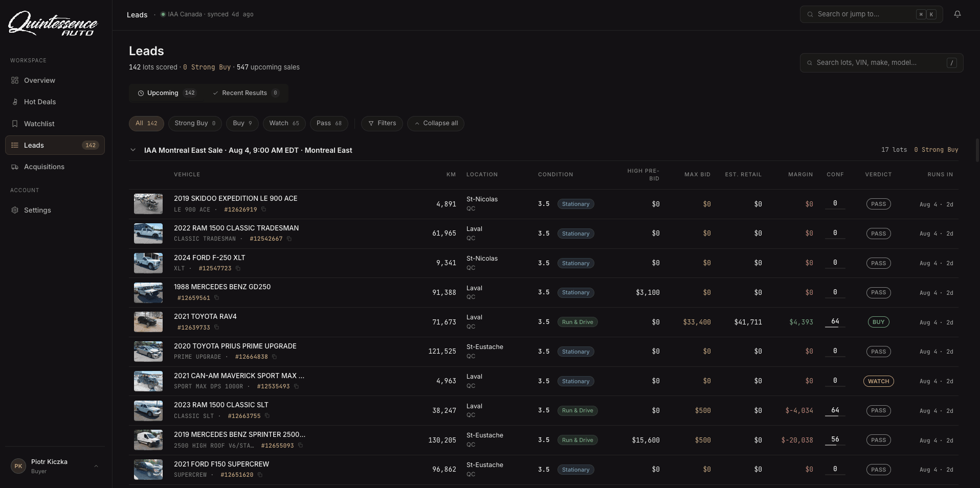Click the 2021 CAN-AM MAVERICK SPORT MAX title

[x=239, y=376]
